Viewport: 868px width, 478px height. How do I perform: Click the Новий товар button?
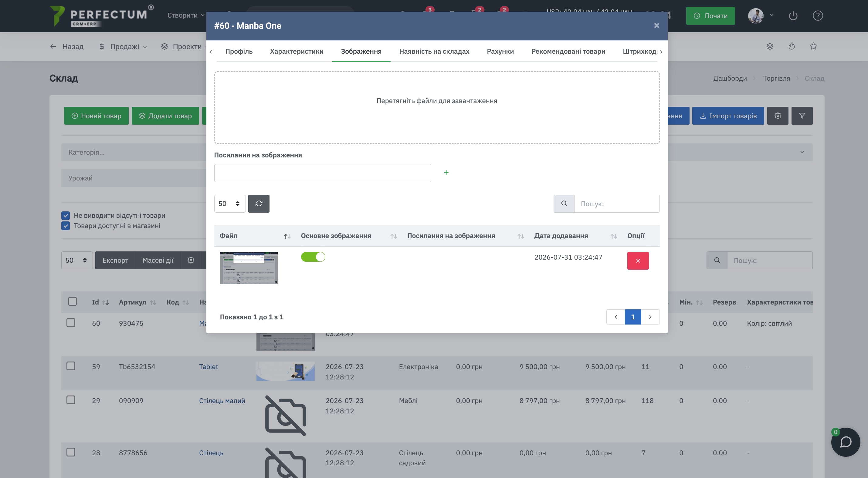coord(97,116)
